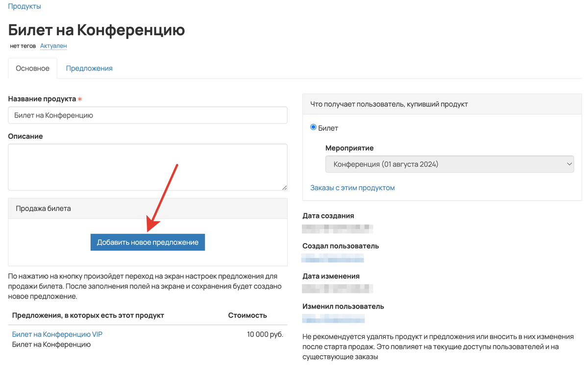Click the Изменил пользователь label

343,306
